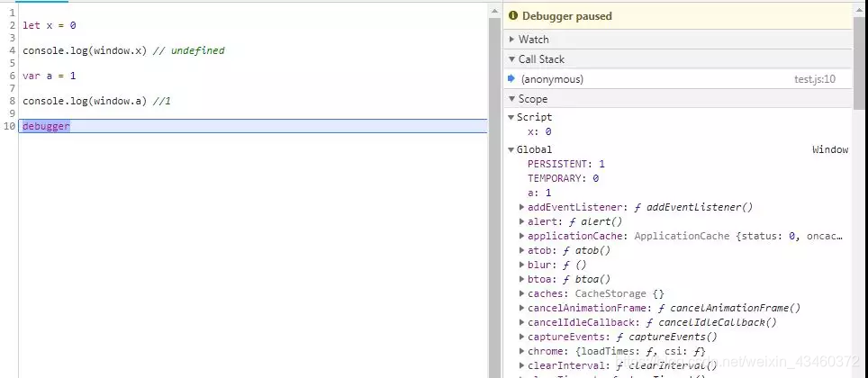Collapse the Call Stack section
This screenshot has height=378, width=868.
511,59
